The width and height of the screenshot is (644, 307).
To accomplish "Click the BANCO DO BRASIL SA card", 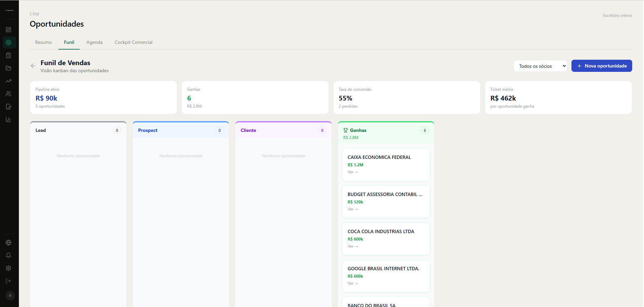I will (386, 302).
